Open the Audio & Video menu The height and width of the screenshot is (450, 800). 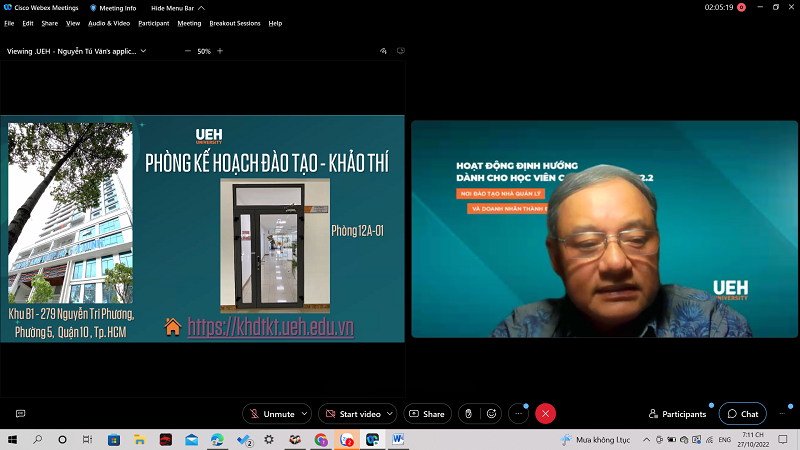tap(109, 23)
